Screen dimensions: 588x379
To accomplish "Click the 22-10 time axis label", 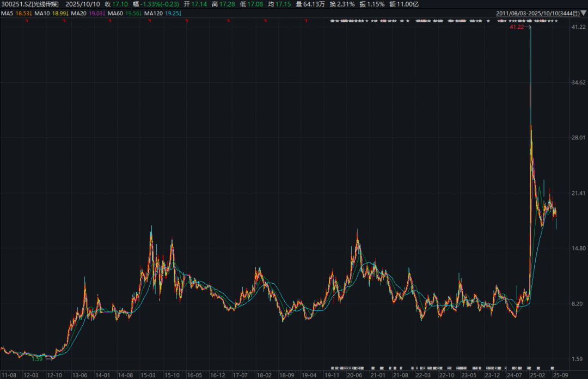I will point(446,375).
